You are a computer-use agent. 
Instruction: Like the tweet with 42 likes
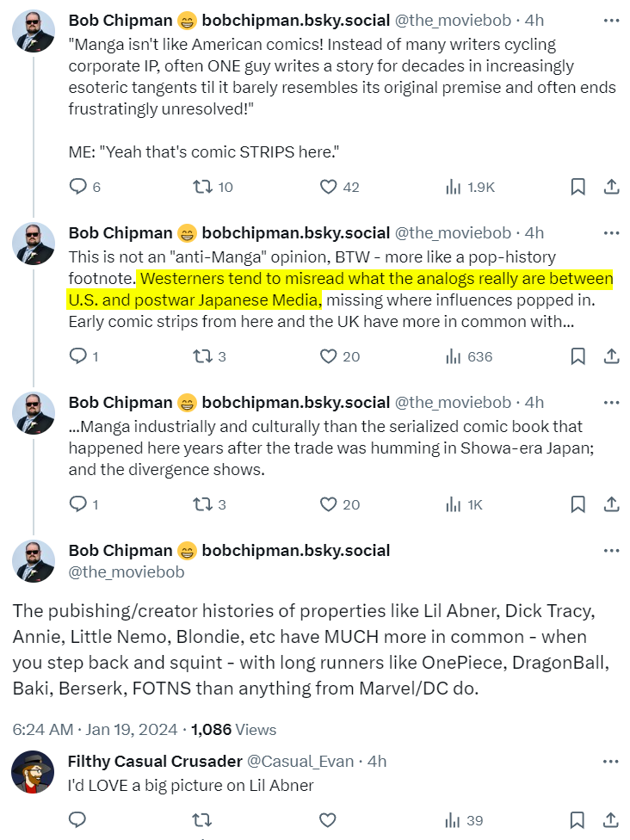(x=328, y=187)
